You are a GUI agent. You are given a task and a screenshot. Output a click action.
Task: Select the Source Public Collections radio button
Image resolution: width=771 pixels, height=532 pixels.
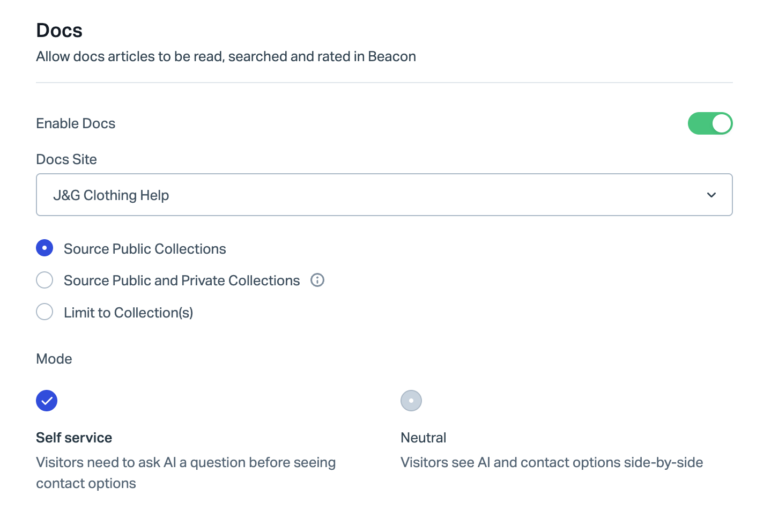[45, 248]
